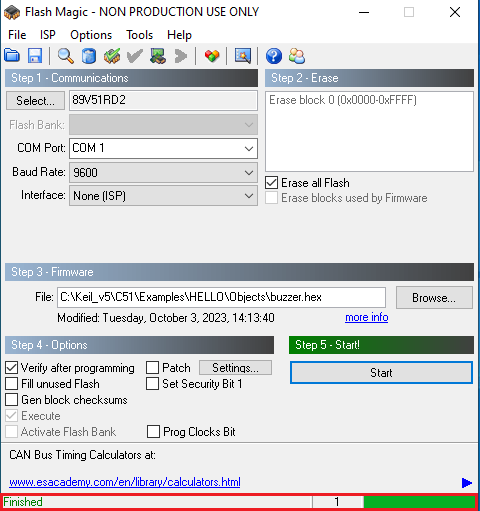Click the Blank Check chip icon
This screenshot has width=480, height=511.
(x=112, y=56)
